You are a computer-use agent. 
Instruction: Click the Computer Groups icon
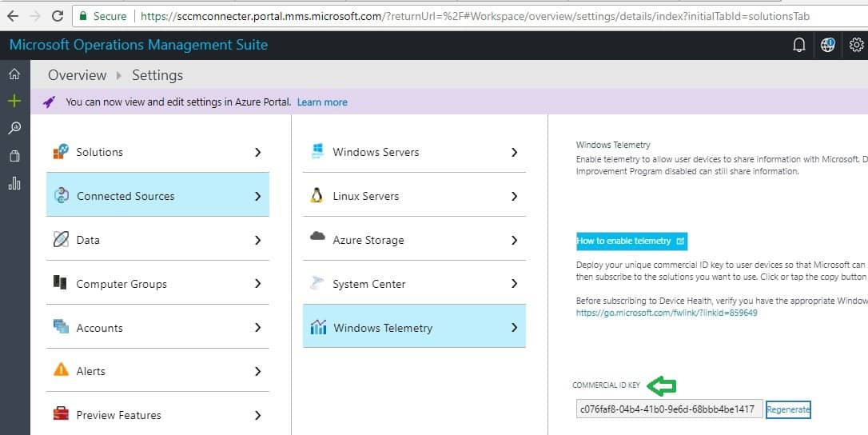60,282
